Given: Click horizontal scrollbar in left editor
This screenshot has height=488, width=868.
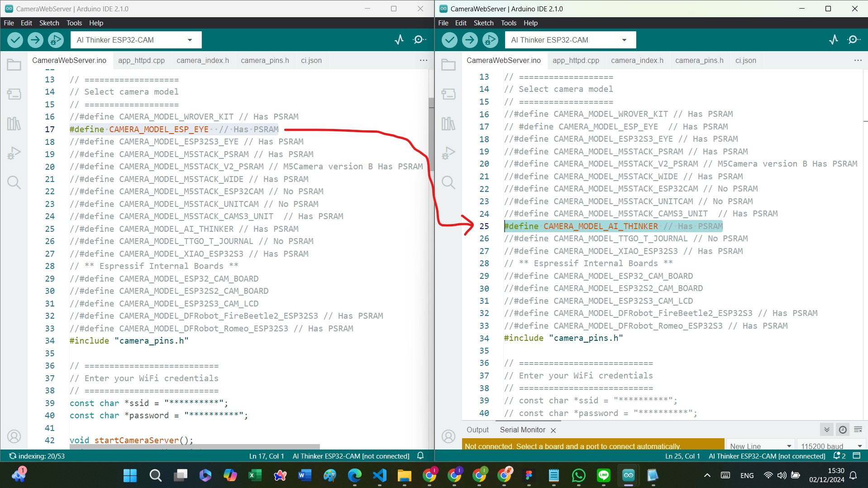Looking at the screenshot, I should pyautogui.click(x=195, y=447).
